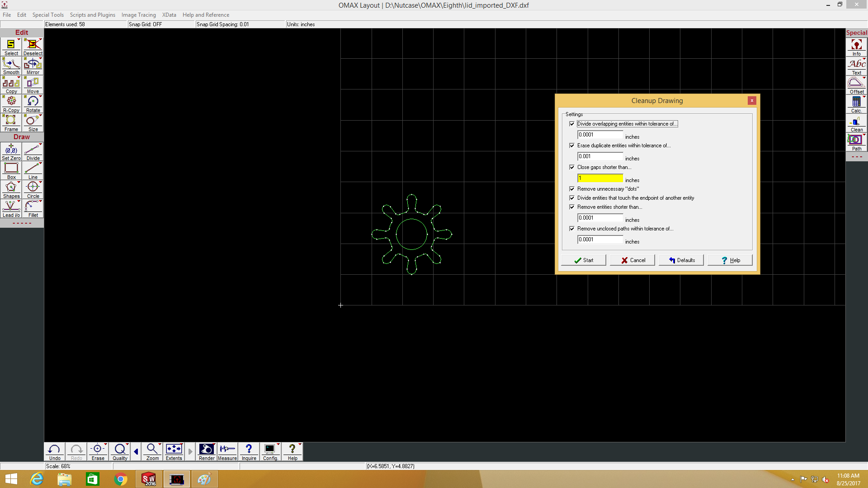Expand the Edit panel dashed expander

[22, 223]
